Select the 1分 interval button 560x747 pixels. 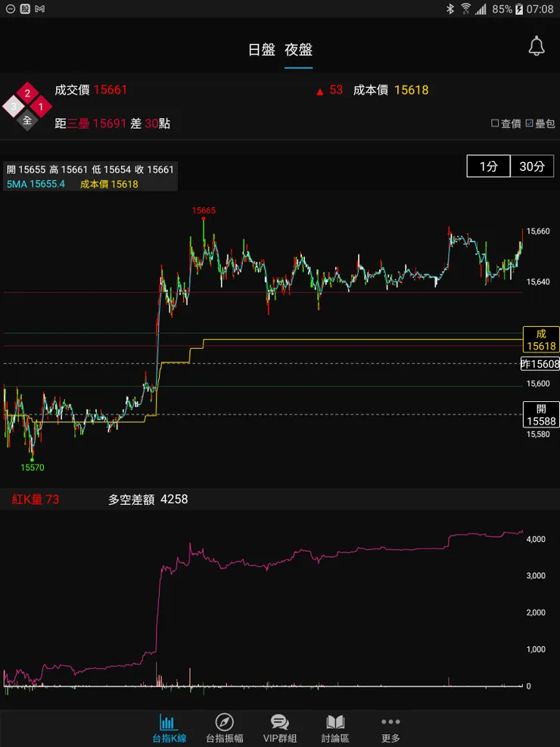tap(489, 167)
